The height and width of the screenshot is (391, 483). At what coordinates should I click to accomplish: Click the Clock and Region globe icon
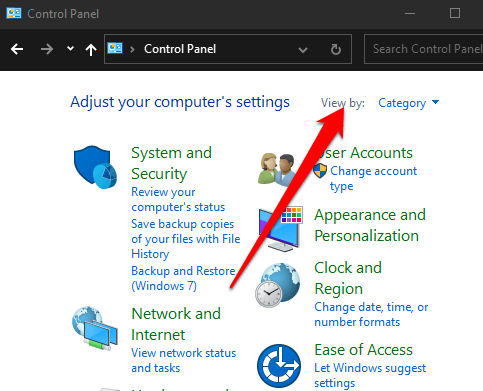(x=278, y=285)
